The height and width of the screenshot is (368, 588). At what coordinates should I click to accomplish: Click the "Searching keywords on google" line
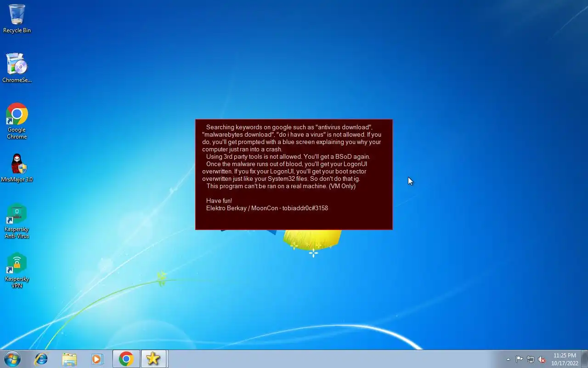(289, 127)
